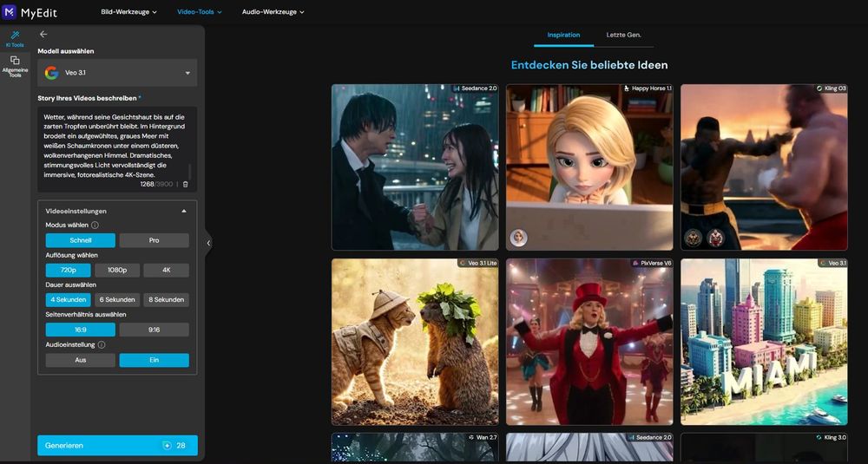The width and height of the screenshot is (868, 464).
Task: Click the Modell auswählen label
Action: point(66,51)
